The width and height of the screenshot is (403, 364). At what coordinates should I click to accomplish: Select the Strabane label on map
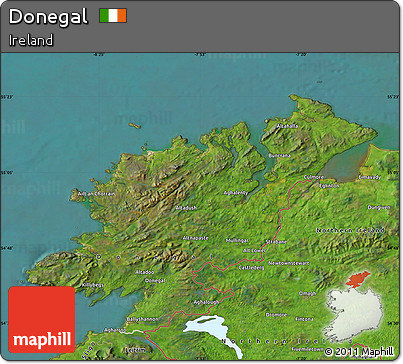276,242
